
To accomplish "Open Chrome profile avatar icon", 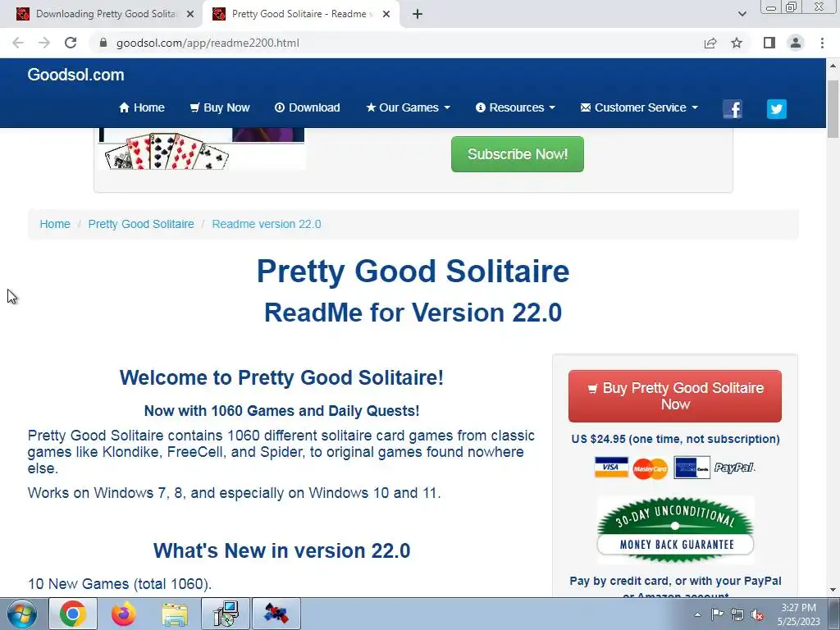I will pyautogui.click(x=796, y=43).
